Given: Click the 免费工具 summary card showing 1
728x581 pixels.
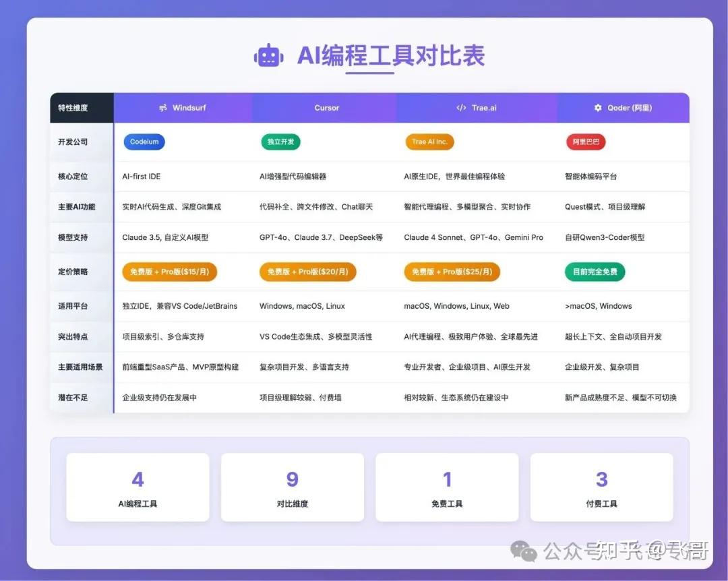Looking at the screenshot, I should 447,487.
